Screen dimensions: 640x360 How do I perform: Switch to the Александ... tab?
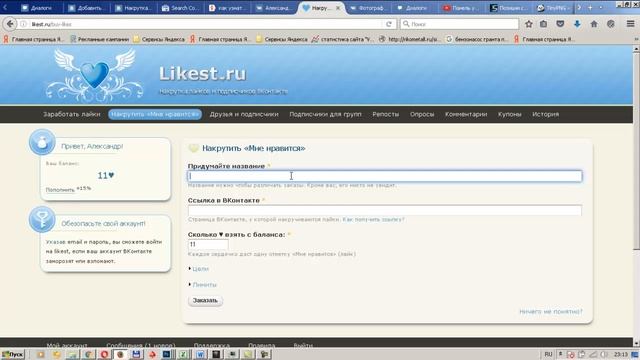pos(273,8)
